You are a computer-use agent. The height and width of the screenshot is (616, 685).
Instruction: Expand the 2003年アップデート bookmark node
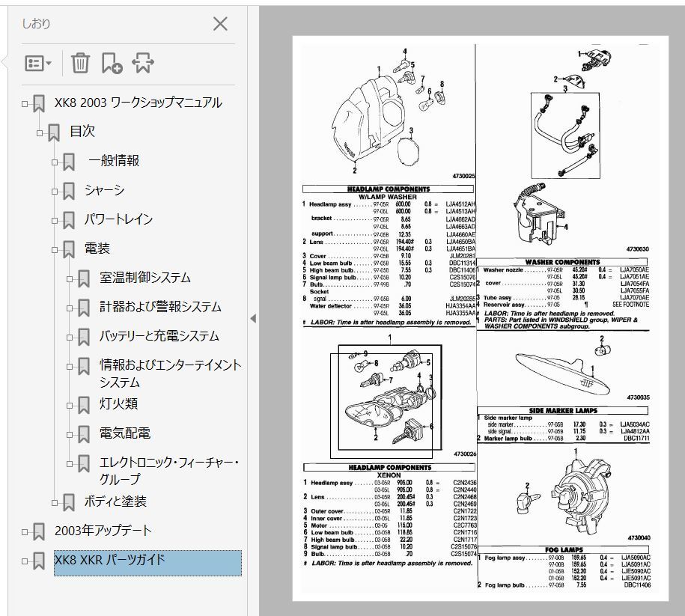pos(25,532)
